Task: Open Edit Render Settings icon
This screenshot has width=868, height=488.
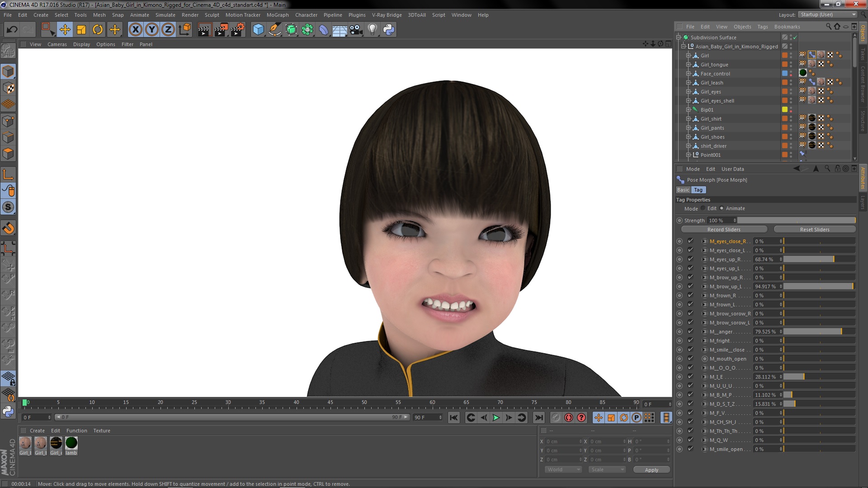Action: (x=237, y=30)
